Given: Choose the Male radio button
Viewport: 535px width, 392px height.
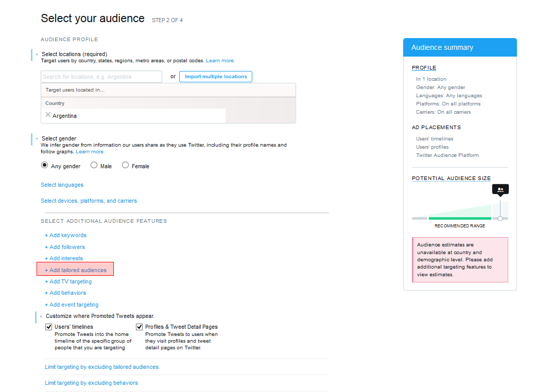Looking at the screenshot, I should (94, 166).
